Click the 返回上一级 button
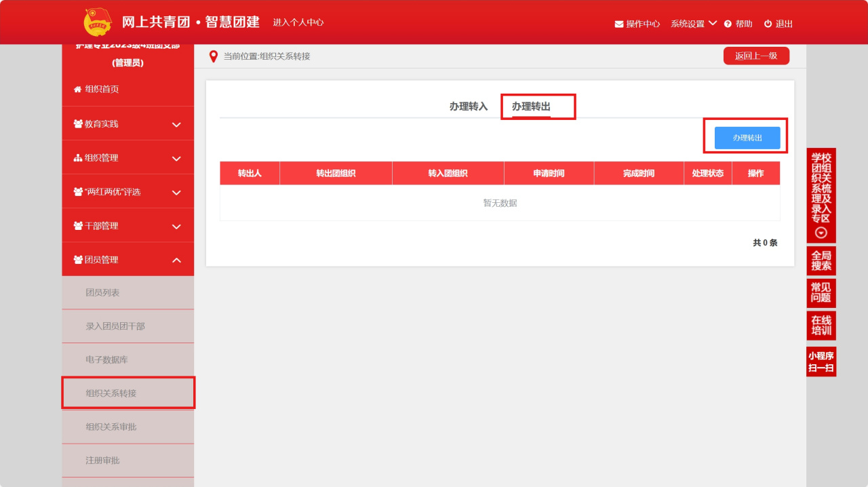868x487 pixels. [756, 56]
